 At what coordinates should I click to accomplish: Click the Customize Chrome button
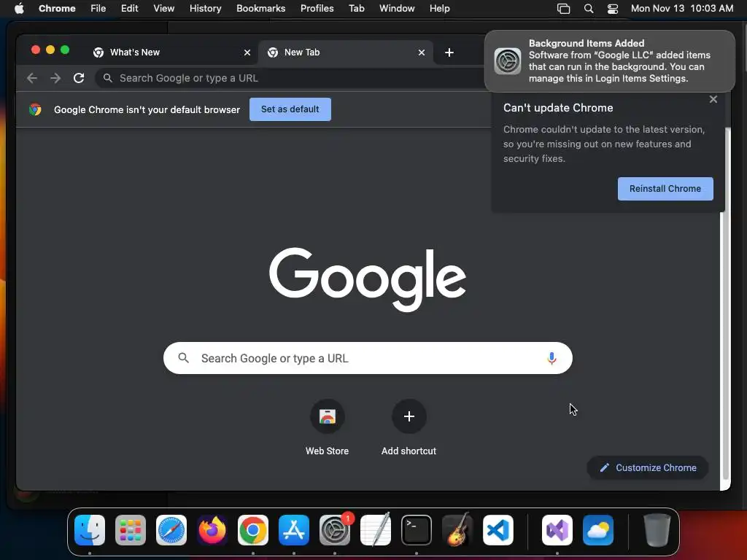(x=648, y=467)
